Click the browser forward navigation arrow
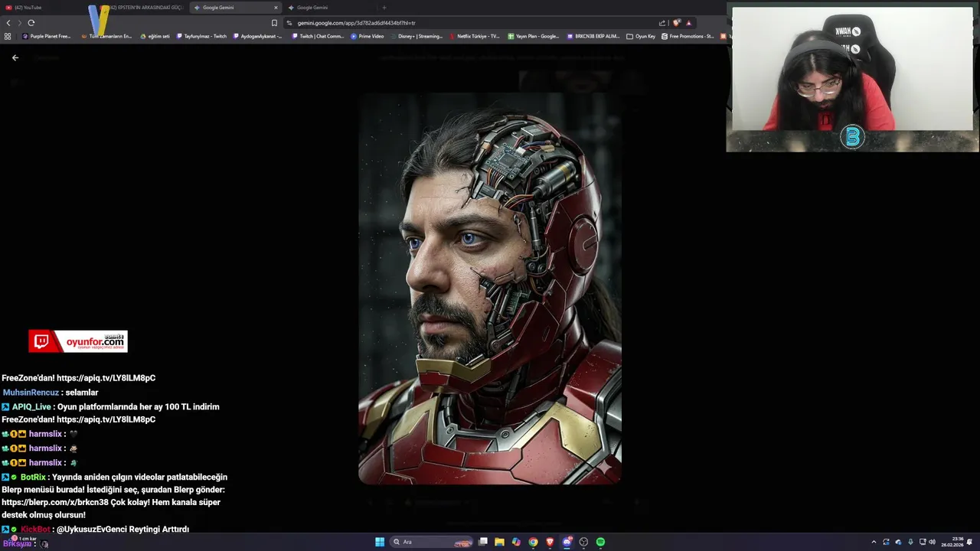 coord(19,23)
